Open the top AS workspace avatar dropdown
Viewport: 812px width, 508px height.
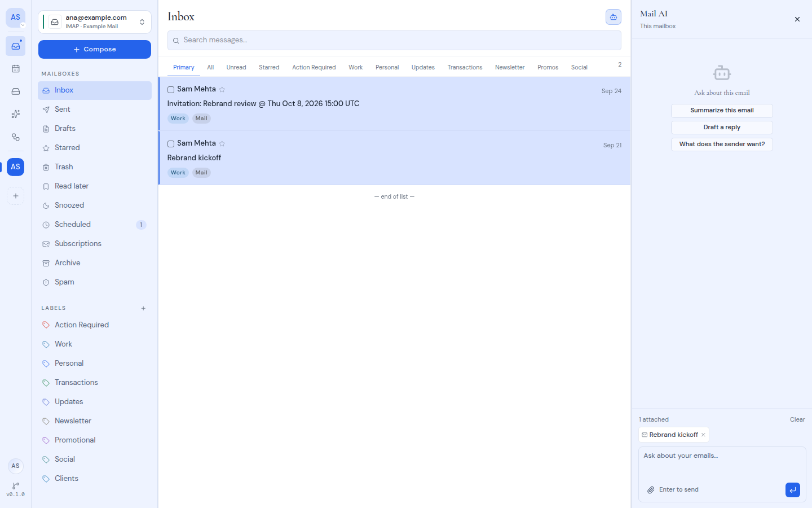pyautogui.click(x=16, y=18)
